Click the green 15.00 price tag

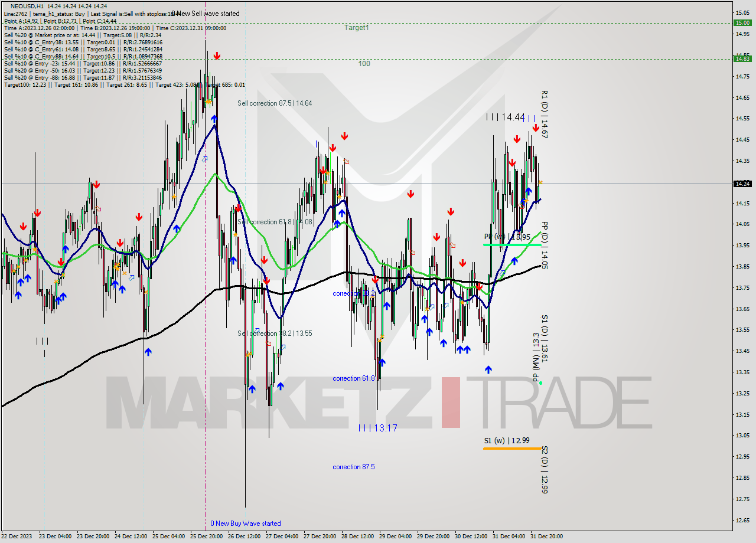click(742, 22)
